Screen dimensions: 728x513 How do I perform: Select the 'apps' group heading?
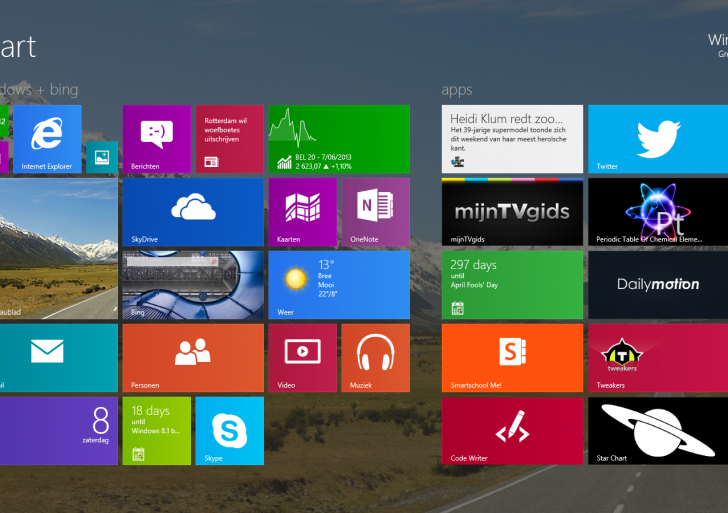tap(457, 90)
